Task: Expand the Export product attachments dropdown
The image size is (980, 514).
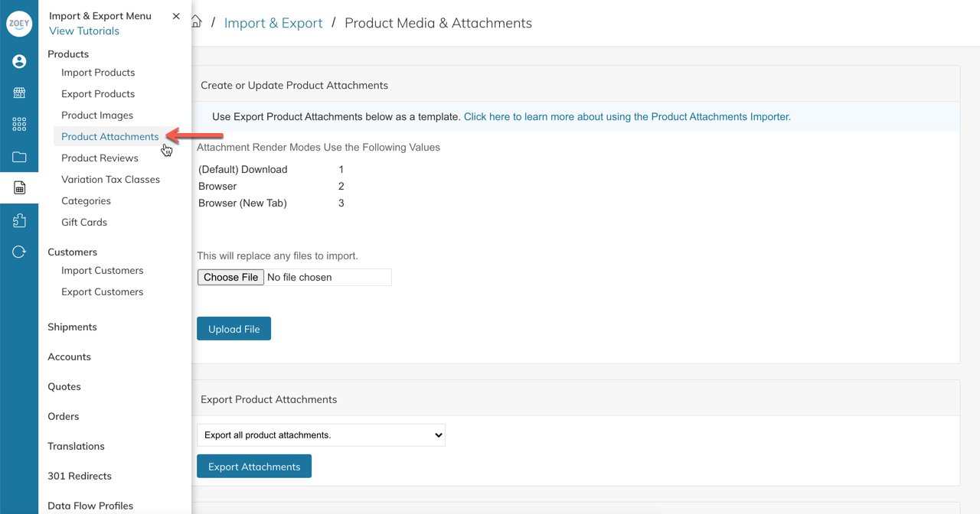Action: [x=321, y=435]
